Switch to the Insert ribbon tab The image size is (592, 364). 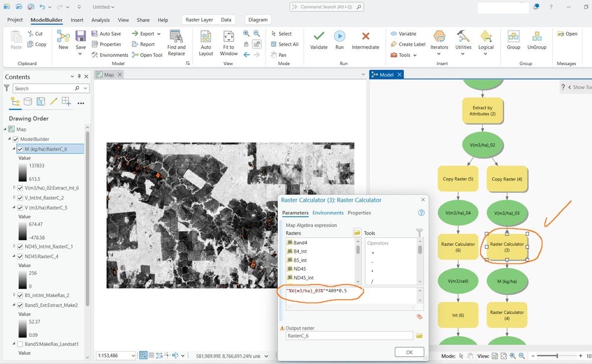pos(77,20)
